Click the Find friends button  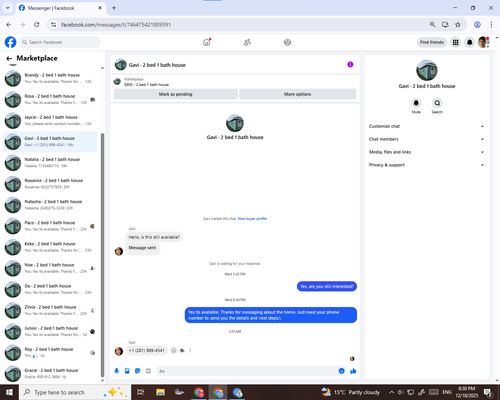[432, 42]
